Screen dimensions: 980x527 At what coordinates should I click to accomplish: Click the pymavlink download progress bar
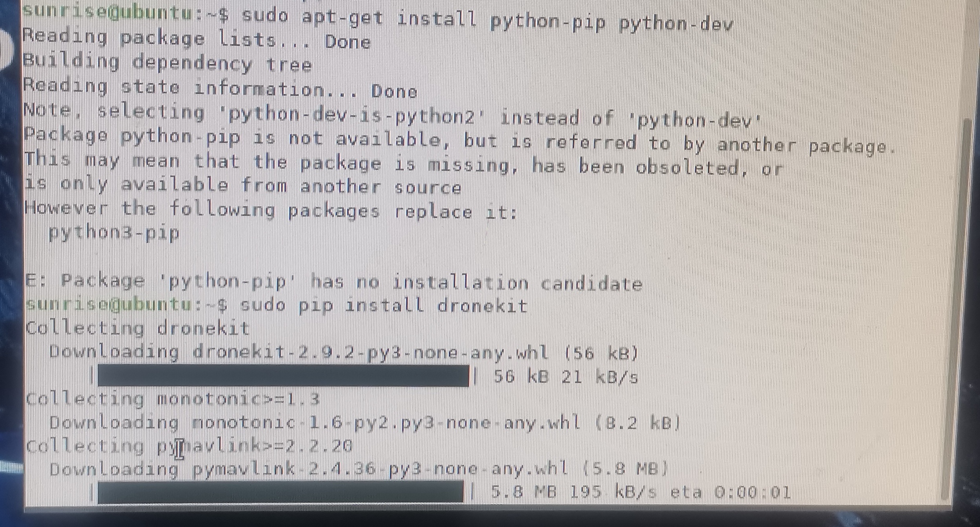click(280, 492)
